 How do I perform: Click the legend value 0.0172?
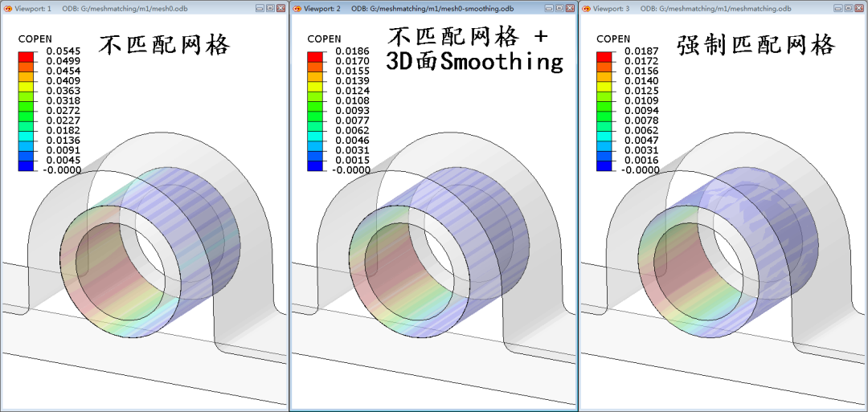(x=641, y=61)
